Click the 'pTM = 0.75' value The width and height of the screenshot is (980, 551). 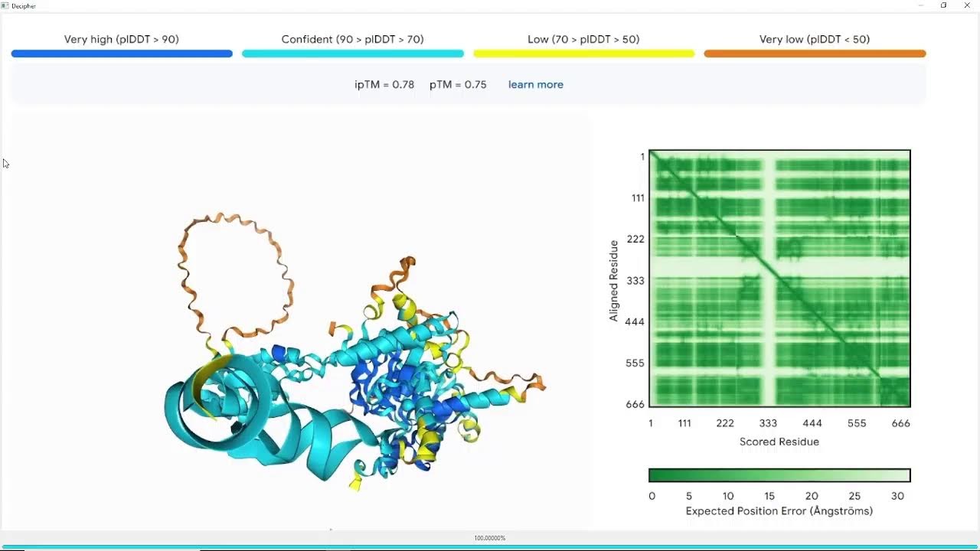[458, 84]
